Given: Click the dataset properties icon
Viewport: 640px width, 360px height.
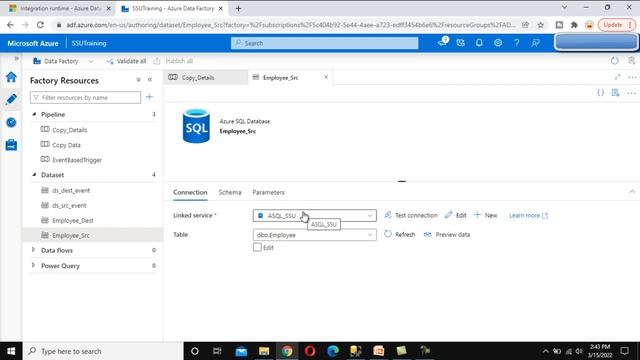Looking at the screenshot, I should 615,93.
